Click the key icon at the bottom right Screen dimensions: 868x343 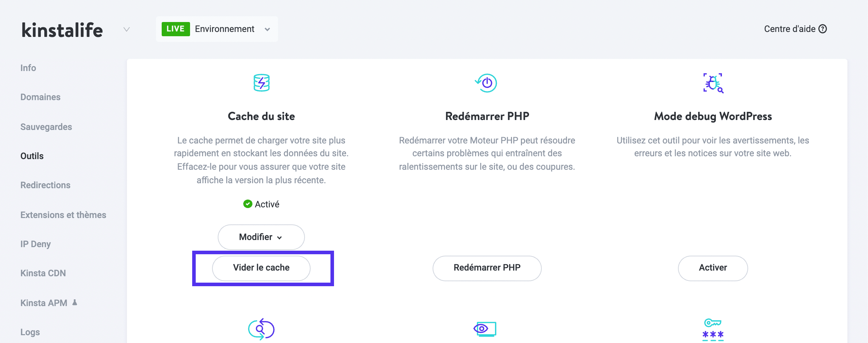(x=712, y=330)
